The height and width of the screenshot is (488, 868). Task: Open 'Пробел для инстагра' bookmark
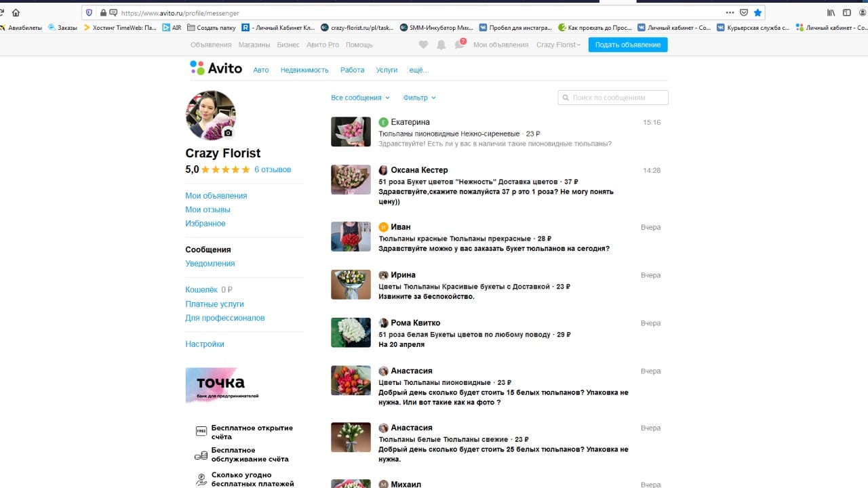515,28
